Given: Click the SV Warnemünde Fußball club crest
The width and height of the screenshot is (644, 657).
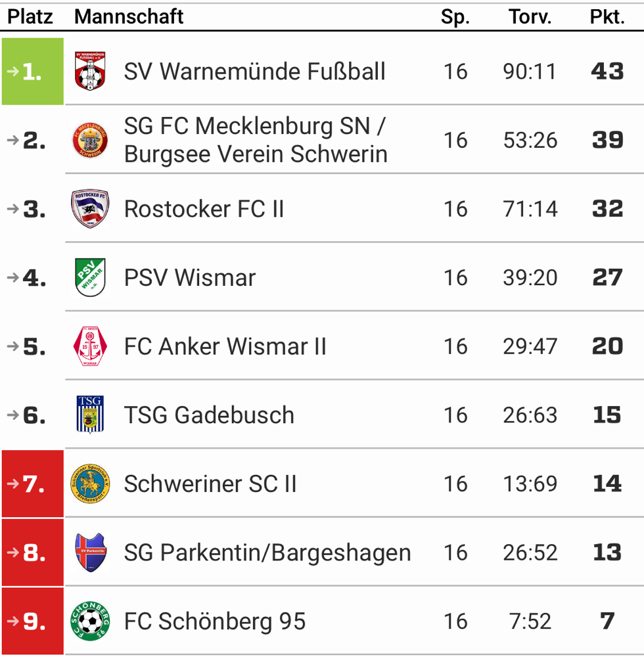Looking at the screenshot, I should click(90, 71).
